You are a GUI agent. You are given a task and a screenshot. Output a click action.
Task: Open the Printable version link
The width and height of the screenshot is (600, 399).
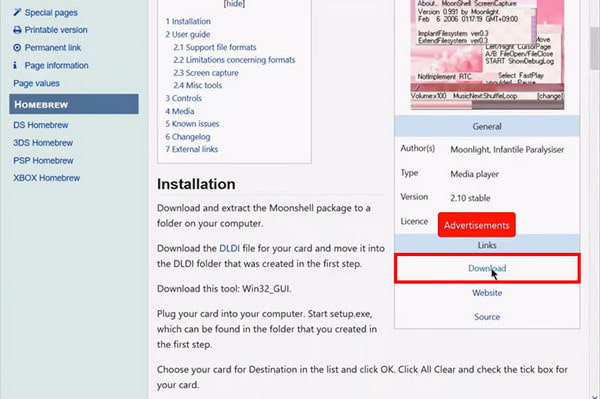pos(56,30)
